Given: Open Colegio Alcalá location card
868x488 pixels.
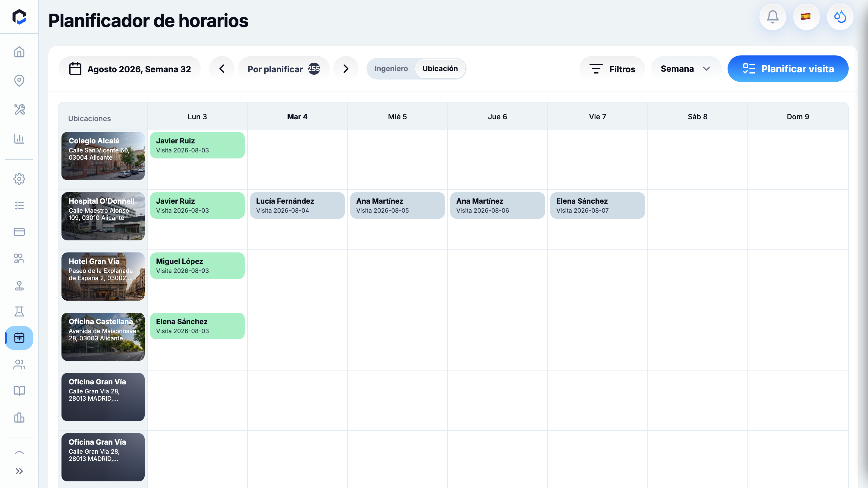Looking at the screenshot, I should click(x=103, y=156).
